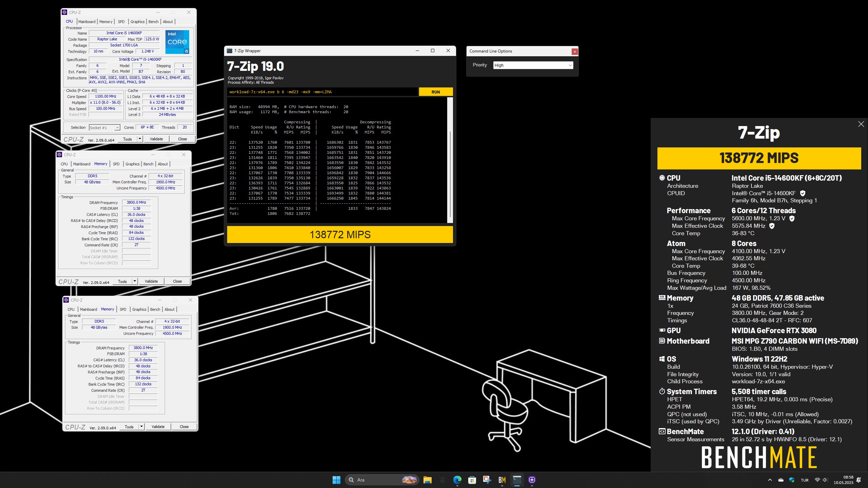The width and height of the screenshot is (868, 488).
Task: Click the 08:58 clock and date
Action: [843, 480]
